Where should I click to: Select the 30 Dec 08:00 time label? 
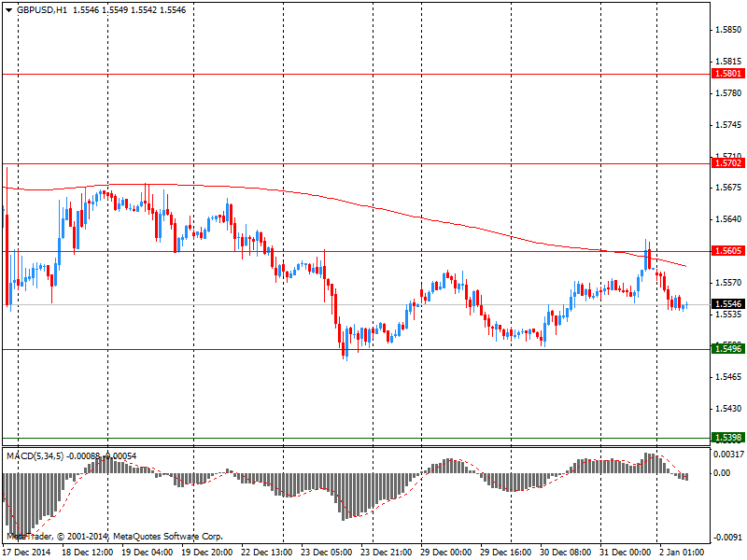566,553
